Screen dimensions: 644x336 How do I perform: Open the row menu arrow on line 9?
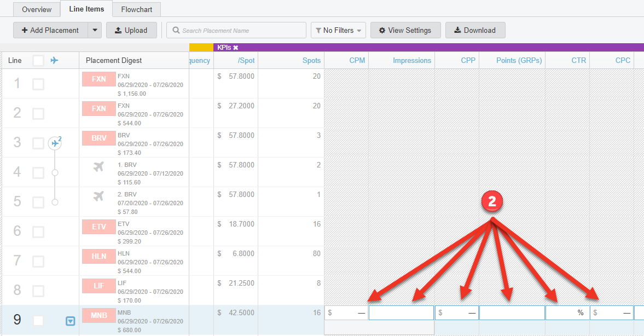[70, 321]
